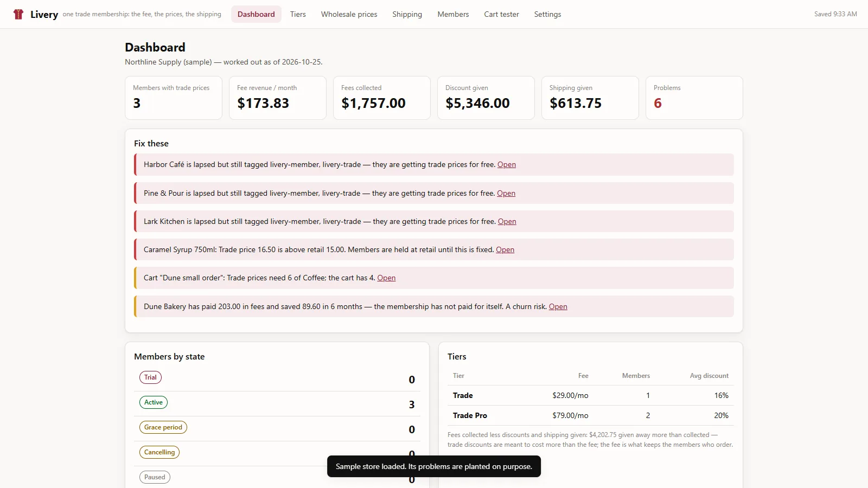Click the Problems count 6
The width and height of the screenshot is (868, 488).
(658, 103)
